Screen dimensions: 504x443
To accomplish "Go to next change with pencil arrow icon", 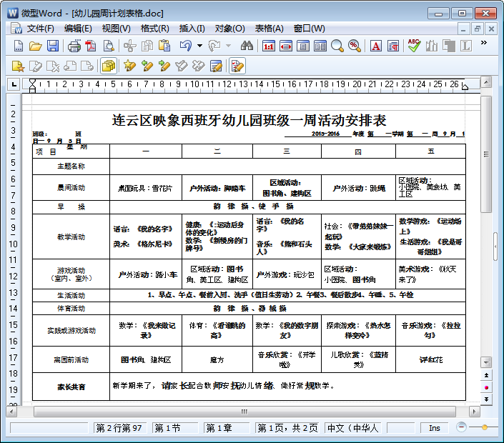I will pyautogui.click(x=164, y=66).
